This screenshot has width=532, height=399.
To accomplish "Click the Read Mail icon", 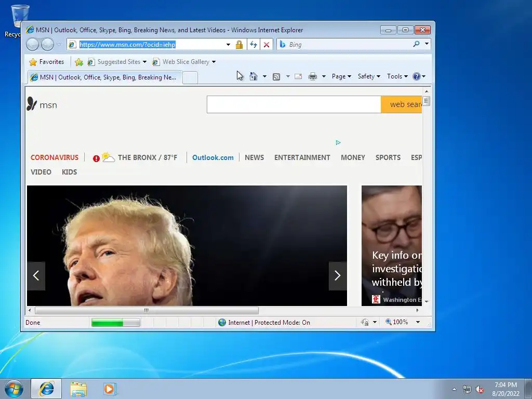I will [x=298, y=76].
